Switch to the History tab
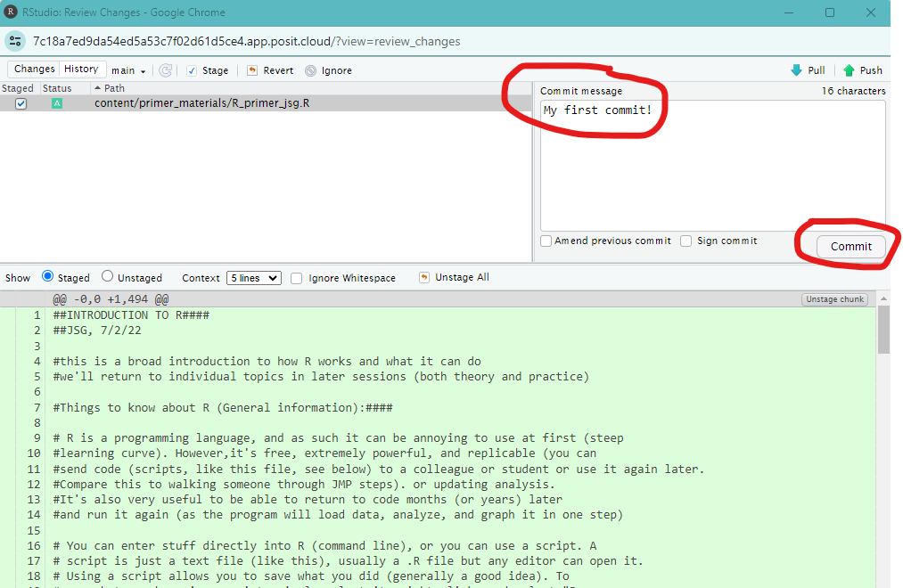The image size is (903, 588). [x=81, y=68]
